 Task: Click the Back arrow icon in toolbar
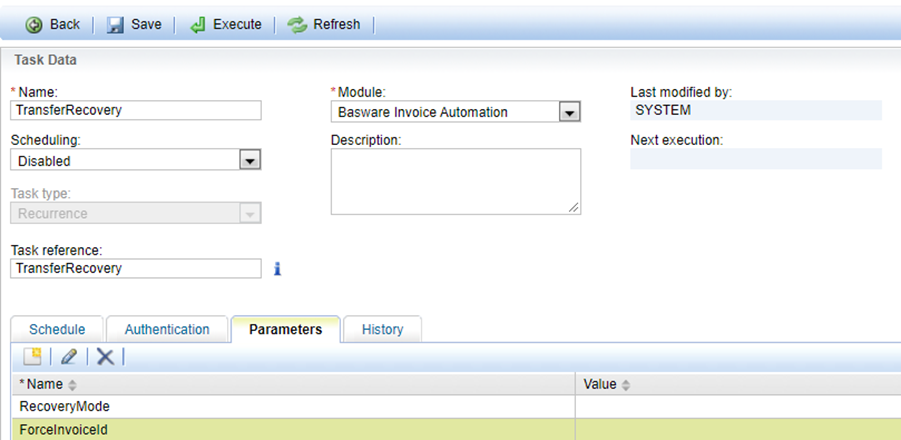click(33, 24)
